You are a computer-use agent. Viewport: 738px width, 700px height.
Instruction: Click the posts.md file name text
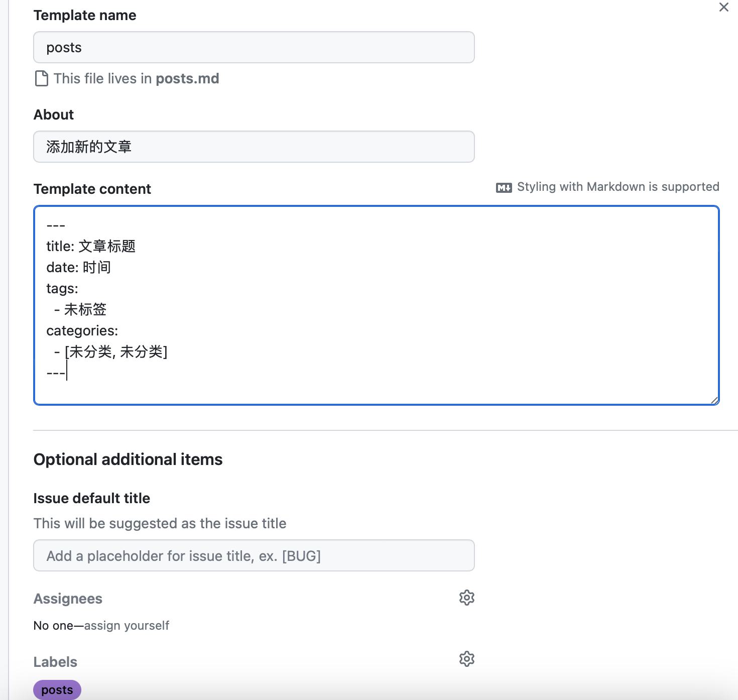click(187, 78)
